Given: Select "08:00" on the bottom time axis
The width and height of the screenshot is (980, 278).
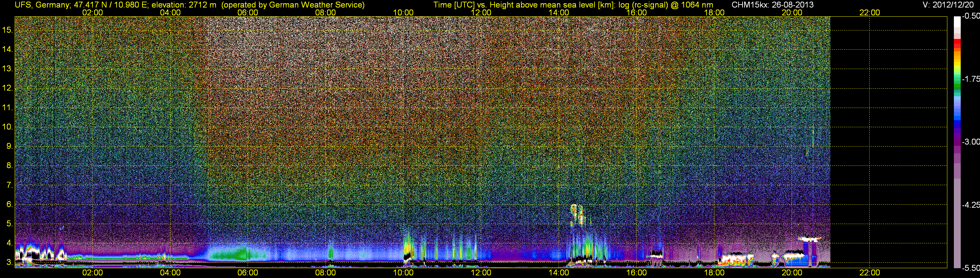Looking at the screenshot, I should coord(326,273).
